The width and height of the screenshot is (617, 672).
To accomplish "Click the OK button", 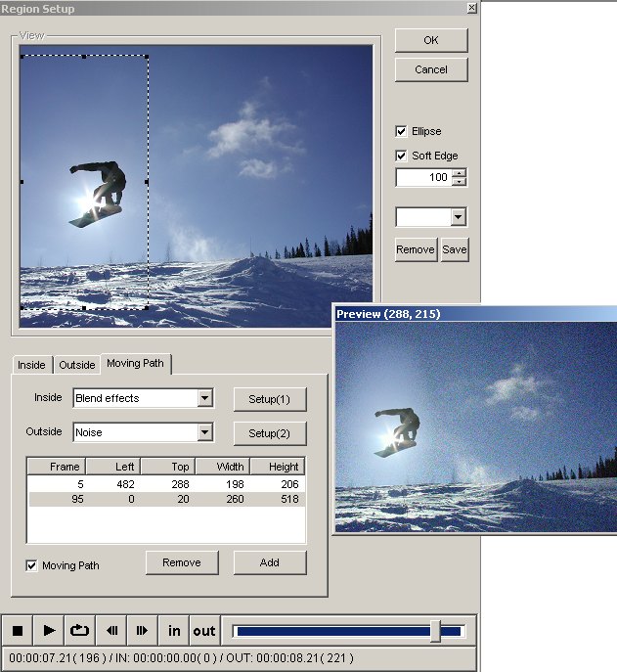I will (x=431, y=40).
